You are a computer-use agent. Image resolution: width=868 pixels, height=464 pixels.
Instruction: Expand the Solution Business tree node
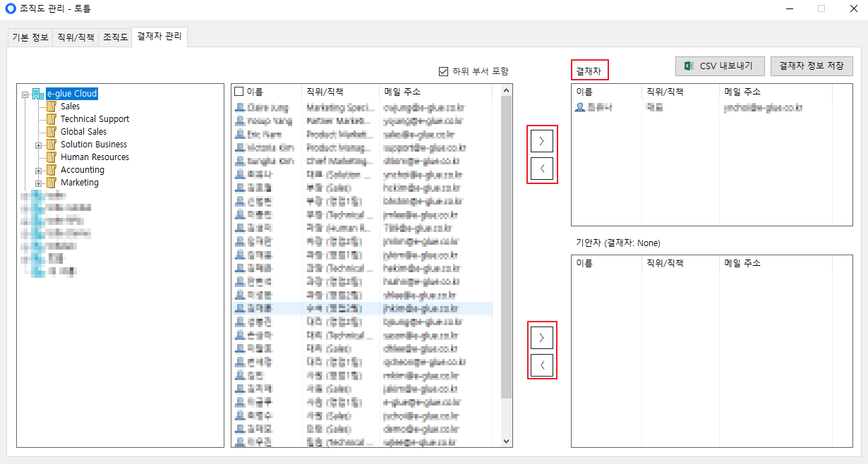coord(39,145)
